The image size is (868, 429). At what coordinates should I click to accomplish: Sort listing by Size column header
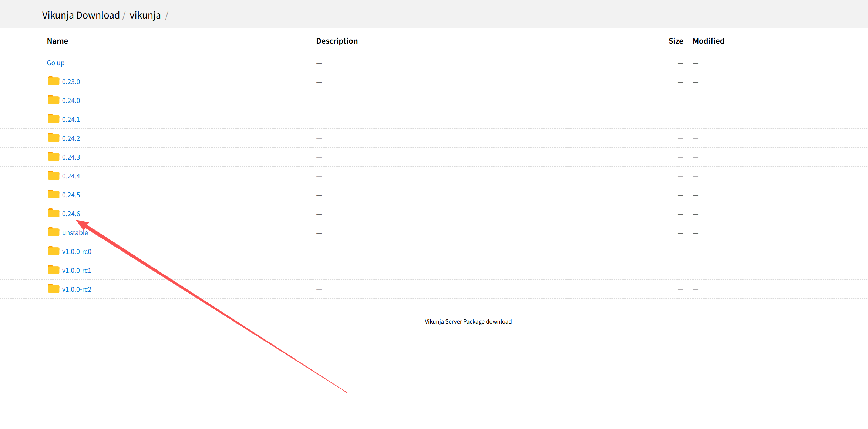click(x=676, y=41)
